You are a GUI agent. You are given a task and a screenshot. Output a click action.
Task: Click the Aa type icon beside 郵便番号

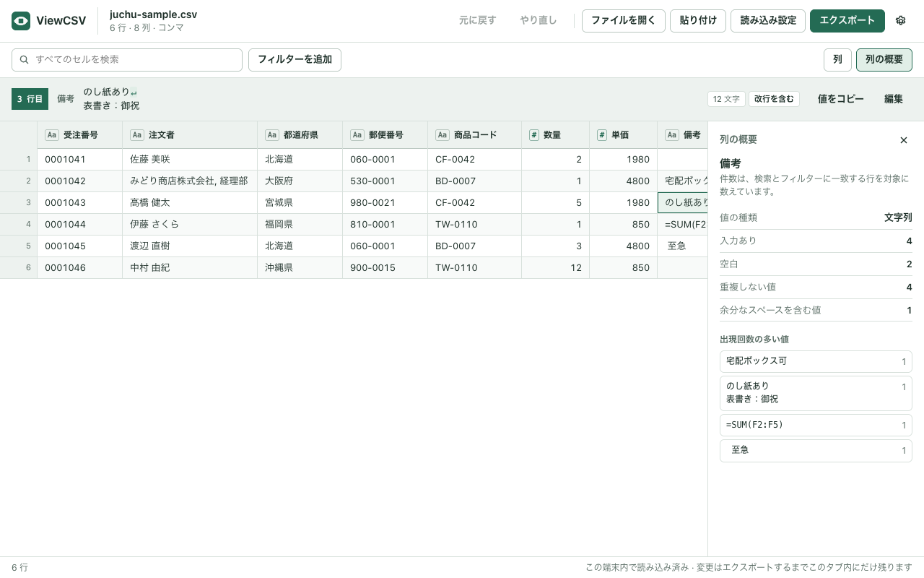point(357,135)
